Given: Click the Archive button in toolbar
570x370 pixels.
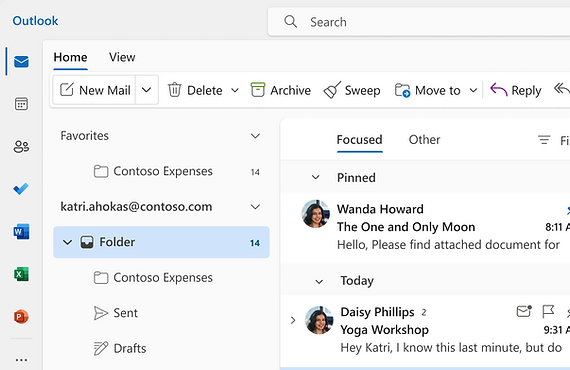Looking at the screenshot, I should (281, 90).
